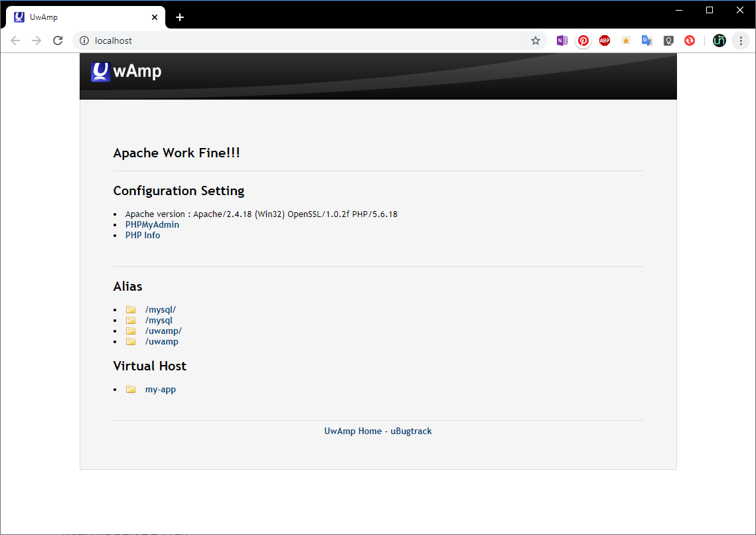The height and width of the screenshot is (535, 756).
Task: Bookmark this page with the star icon
Action: [x=535, y=40]
